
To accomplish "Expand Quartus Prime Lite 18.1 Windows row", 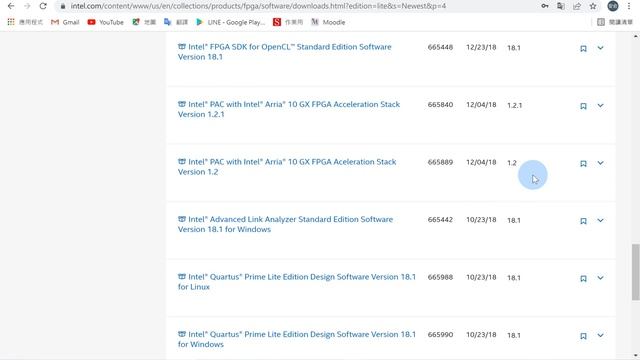I will tap(600, 336).
